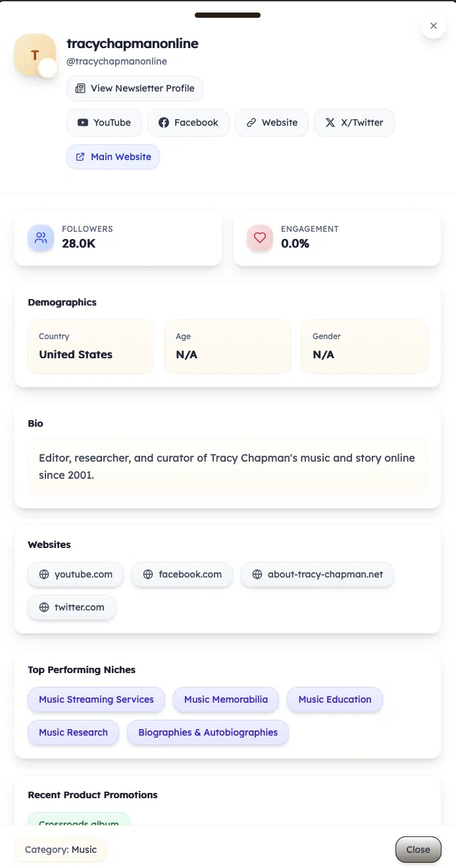
Task: Select the Music Memorabilia niche tag
Action: (226, 699)
